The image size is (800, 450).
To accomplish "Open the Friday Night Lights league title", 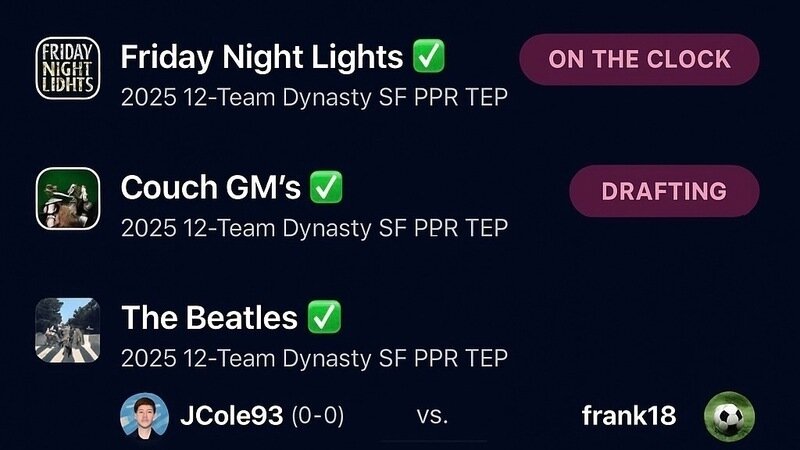I will (x=261, y=57).
